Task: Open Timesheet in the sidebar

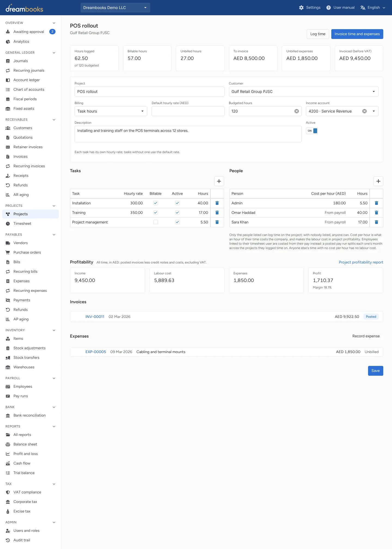Action: coord(30,224)
